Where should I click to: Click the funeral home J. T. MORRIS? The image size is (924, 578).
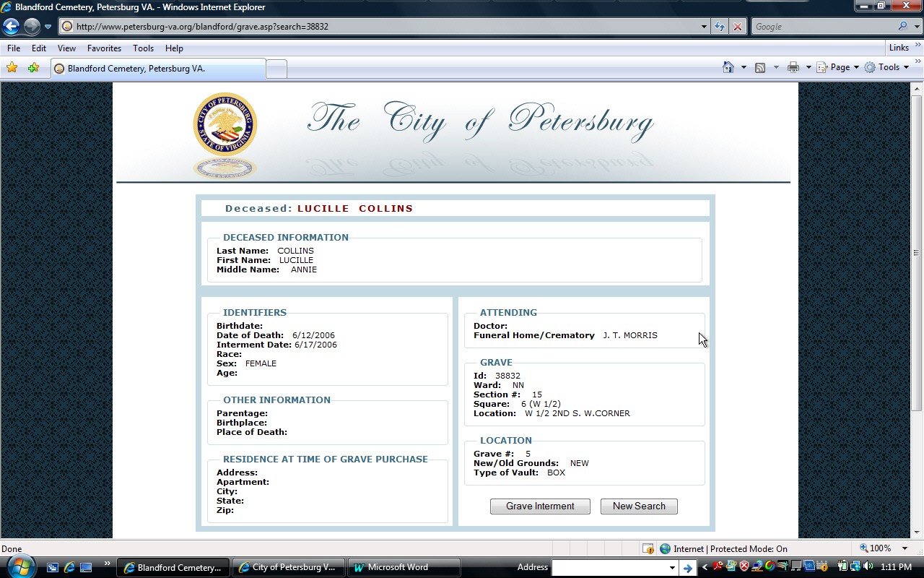[x=630, y=335]
